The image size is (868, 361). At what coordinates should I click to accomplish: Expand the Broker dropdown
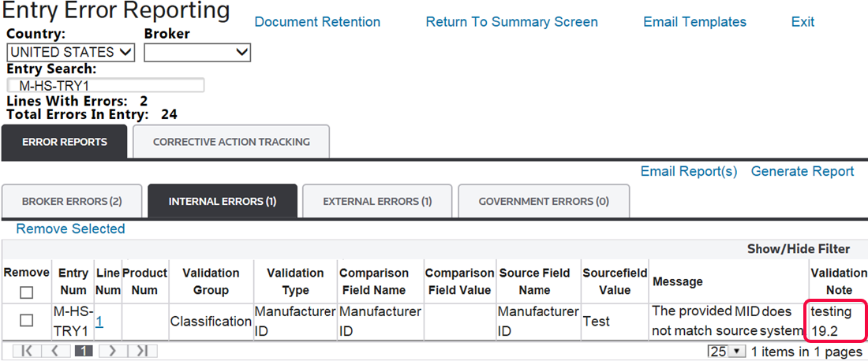click(197, 53)
